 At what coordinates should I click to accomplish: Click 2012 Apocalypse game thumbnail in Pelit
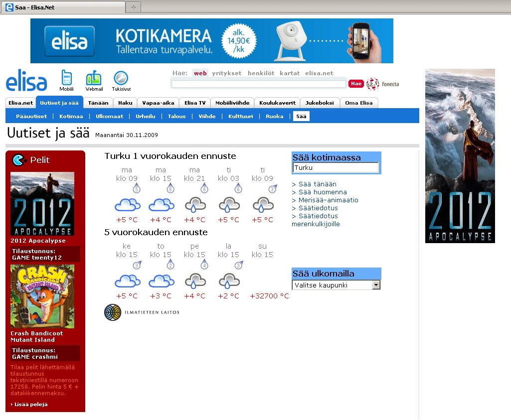point(42,204)
